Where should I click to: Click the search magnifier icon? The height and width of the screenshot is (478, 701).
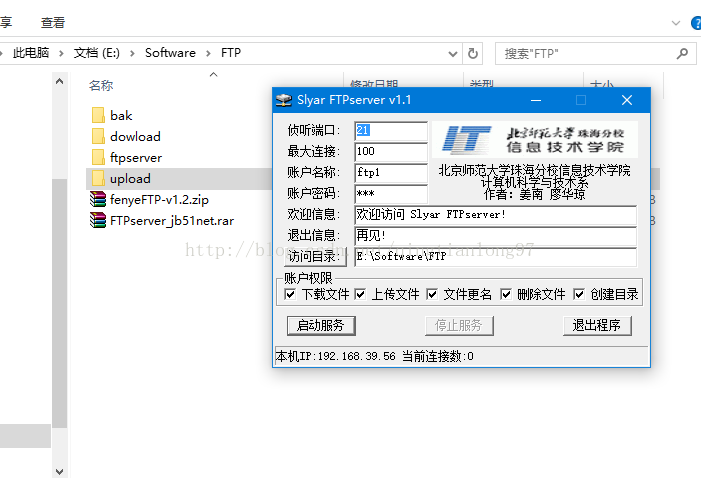coord(682,54)
